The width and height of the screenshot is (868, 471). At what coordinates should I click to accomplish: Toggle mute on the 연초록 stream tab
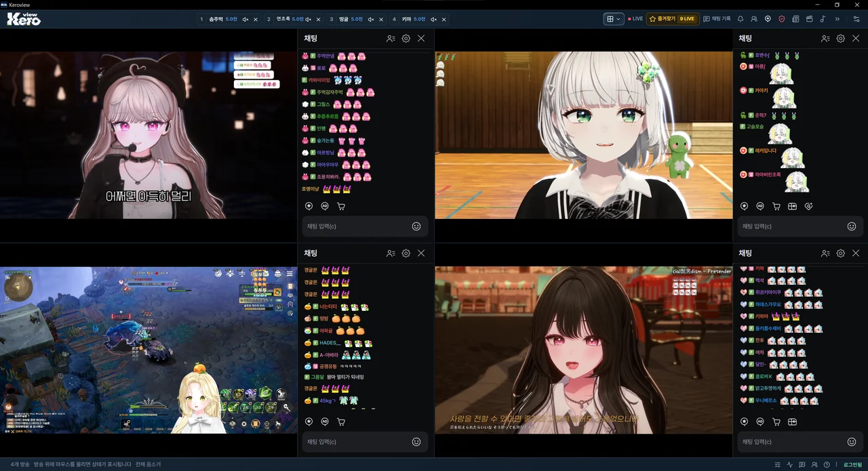[309, 19]
